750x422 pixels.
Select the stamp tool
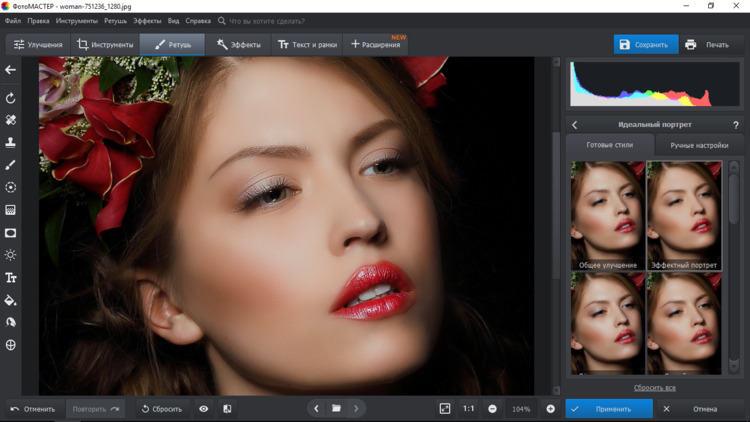click(11, 143)
